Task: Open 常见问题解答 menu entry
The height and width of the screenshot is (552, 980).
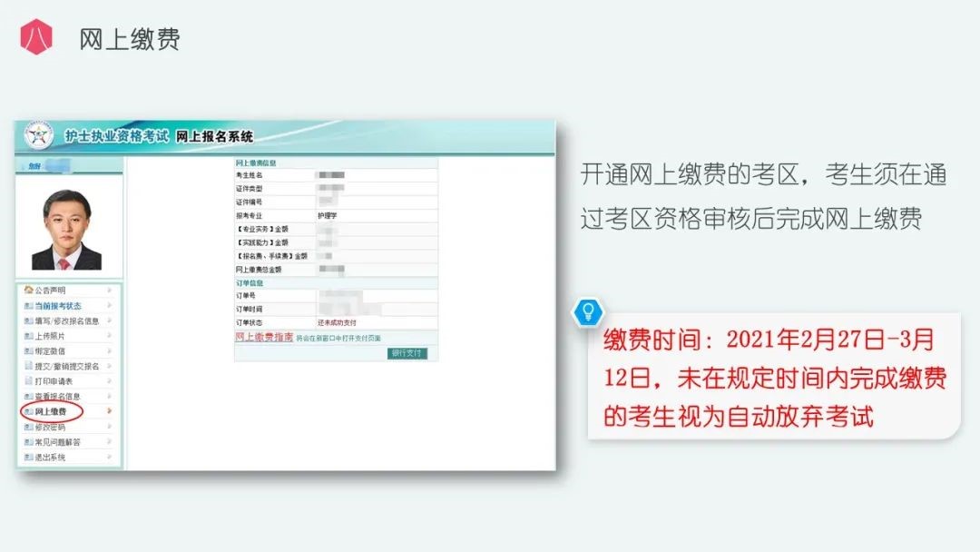Action: [x=57, y=442]
